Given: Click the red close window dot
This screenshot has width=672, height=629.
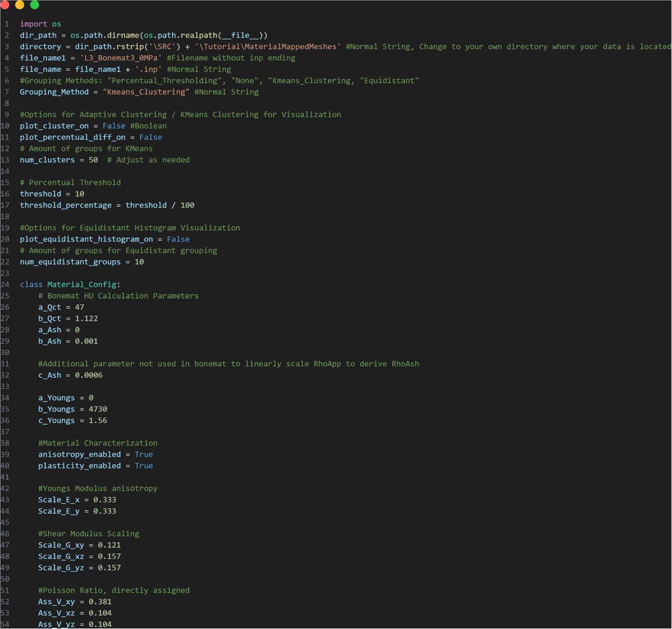Looking at the screenshot, I should coord(5,5).
